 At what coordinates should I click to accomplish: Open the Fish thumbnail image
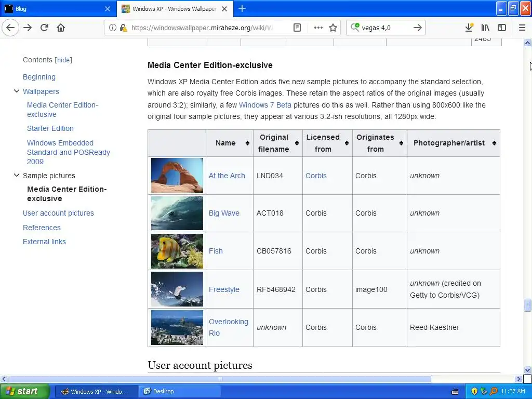click(x=177, y=251)
